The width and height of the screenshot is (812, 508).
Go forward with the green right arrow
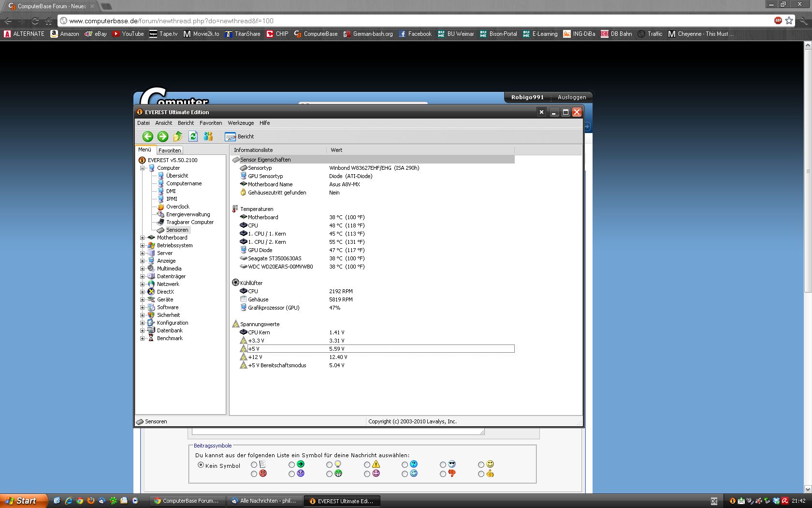163,136
